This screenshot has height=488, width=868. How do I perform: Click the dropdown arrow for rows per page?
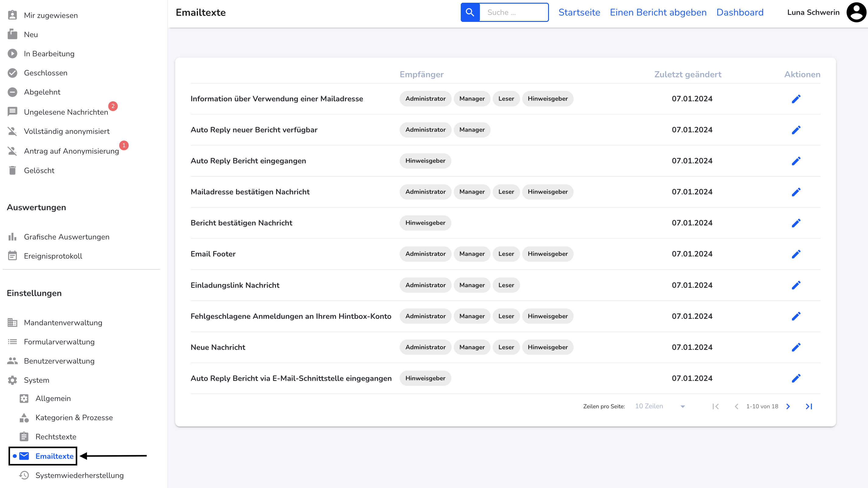click(x=683, y=406)
